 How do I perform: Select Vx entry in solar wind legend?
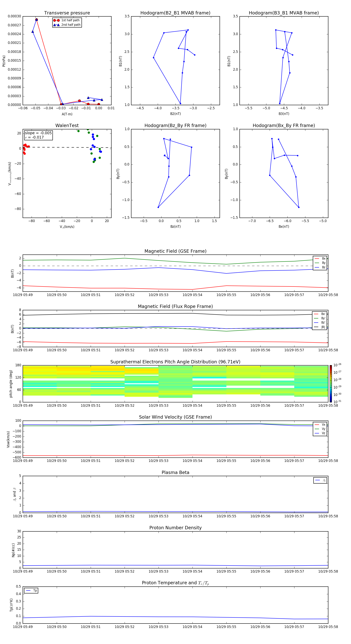coord(320,424)
